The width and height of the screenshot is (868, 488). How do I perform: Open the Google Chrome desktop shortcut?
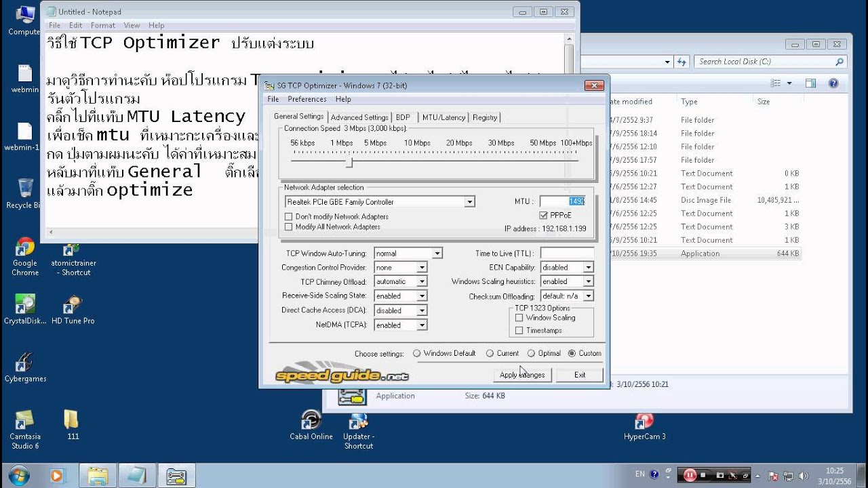(x=25, y=256)
